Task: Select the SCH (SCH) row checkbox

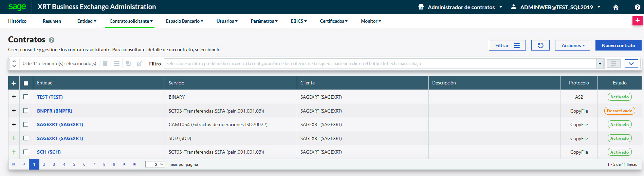Action: point(26,152)
